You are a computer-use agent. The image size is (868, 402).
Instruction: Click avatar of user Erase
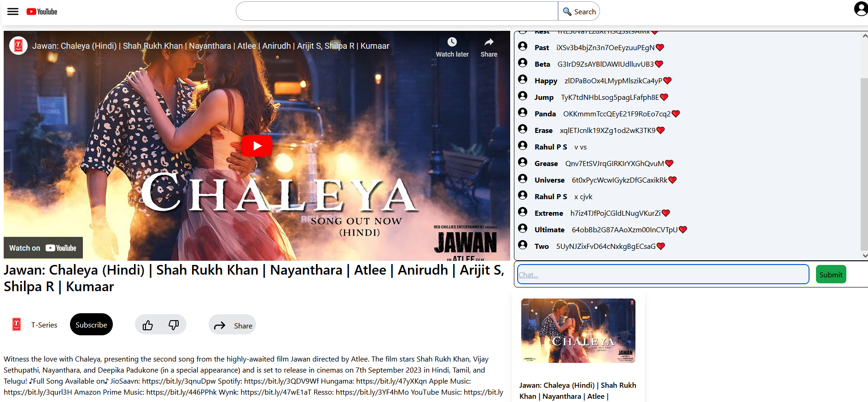pos(523,129)
